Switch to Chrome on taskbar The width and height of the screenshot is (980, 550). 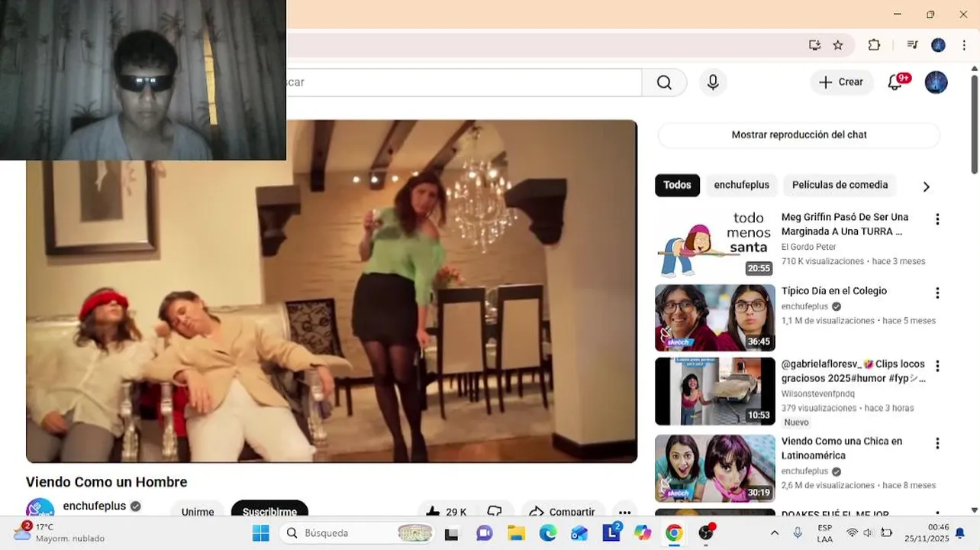click(x=674, y=533)
